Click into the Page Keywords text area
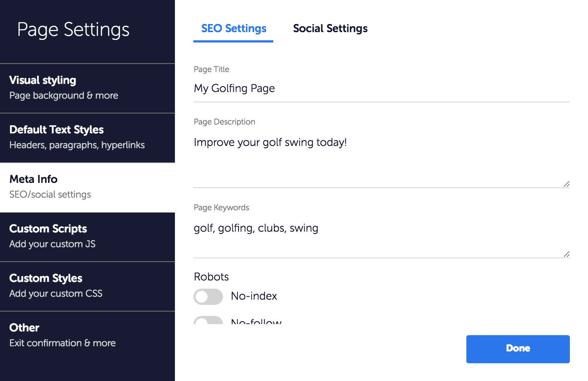 (x=381, y=237)
